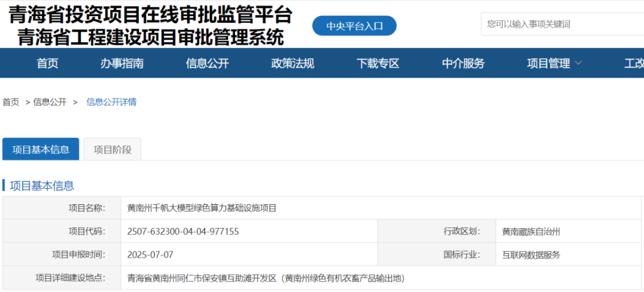
Task: Open the 政策法规 navigation item
Action: pos(292,63)
